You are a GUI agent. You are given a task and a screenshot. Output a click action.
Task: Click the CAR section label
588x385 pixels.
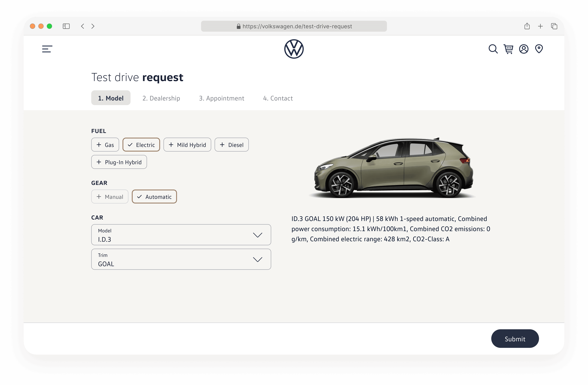pos(97,217)
